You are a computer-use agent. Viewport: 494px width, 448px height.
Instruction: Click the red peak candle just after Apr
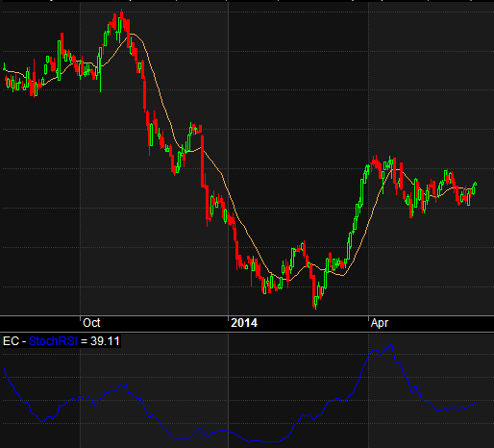pyautogui.click(x=375, y=161)
